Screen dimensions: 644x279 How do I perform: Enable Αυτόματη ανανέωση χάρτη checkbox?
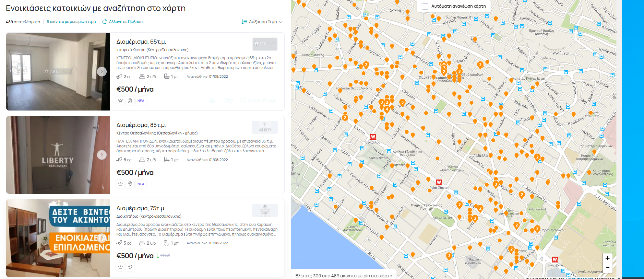(425, 6)
